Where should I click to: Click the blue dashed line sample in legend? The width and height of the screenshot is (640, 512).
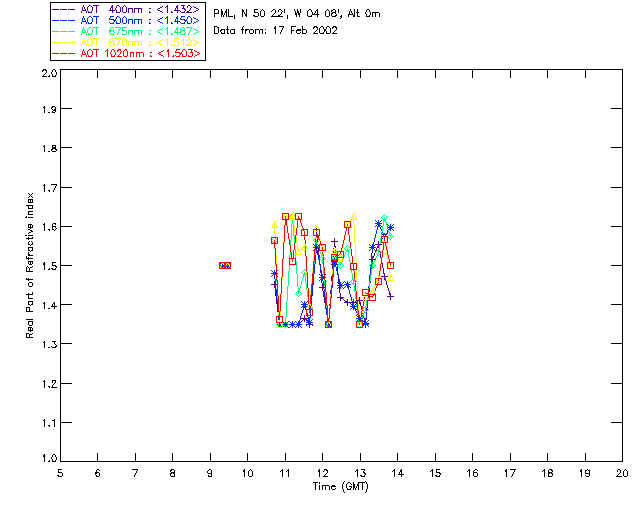pos(64,20)
